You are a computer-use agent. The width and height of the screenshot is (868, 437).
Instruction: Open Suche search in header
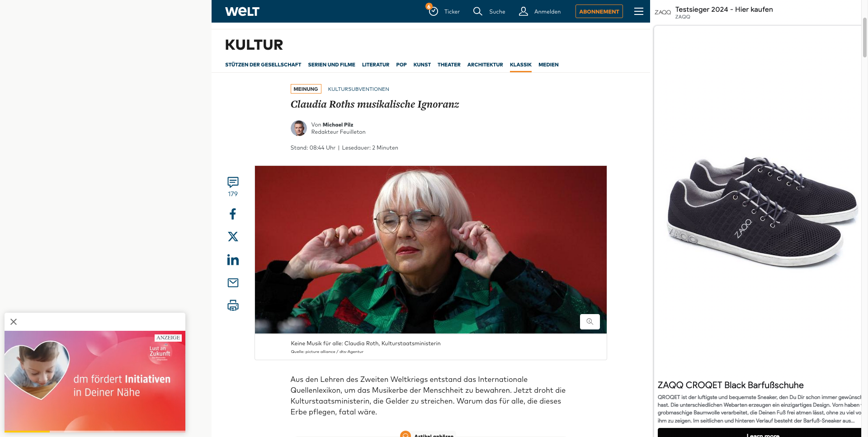coord(489,11)
